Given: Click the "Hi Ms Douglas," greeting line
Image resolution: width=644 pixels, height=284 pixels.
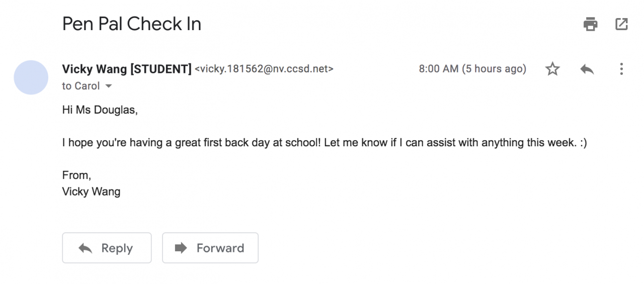Looking at the screenshot, I should click(x=100, y=110).
